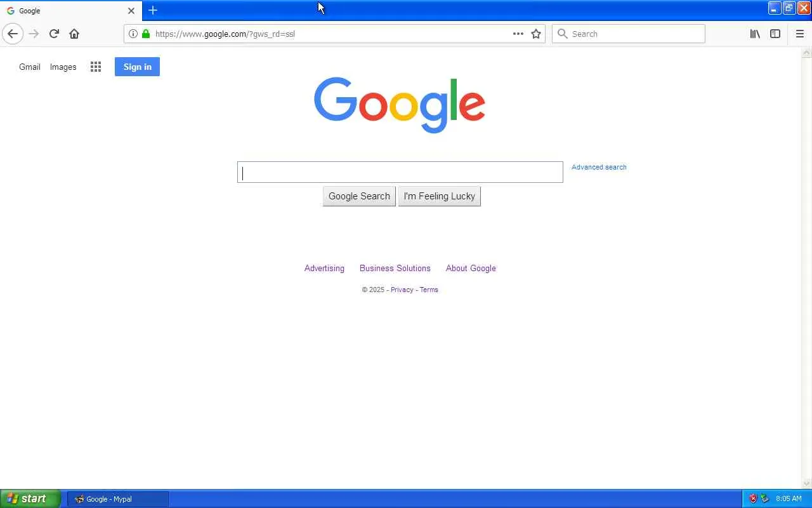Viewport: 812px width, 508px height.
Task: Click the I'm Feeling Lucky button
Action: pos(440,196)
